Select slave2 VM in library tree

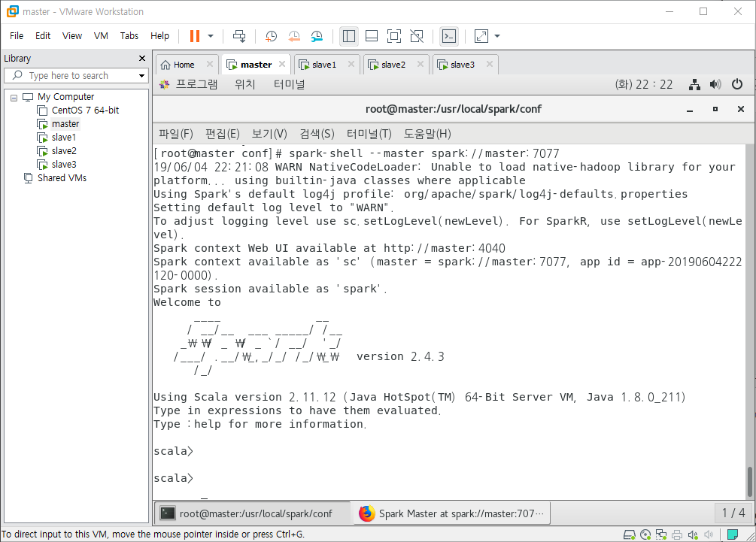point(64,151)
